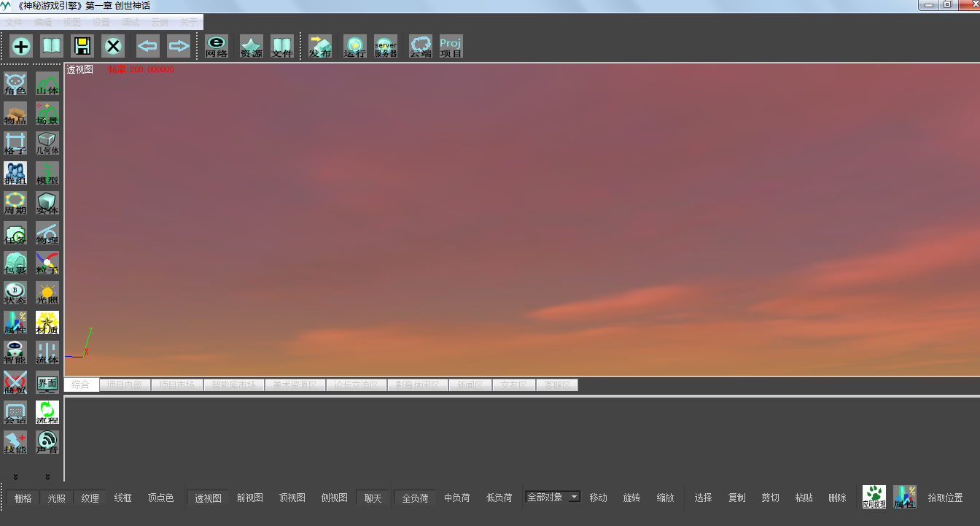Image resolution: width=980 pixels, height=526 pixels.
Task: Toggle 光照 lighting in the bottom bar
Action: (57, 498)
